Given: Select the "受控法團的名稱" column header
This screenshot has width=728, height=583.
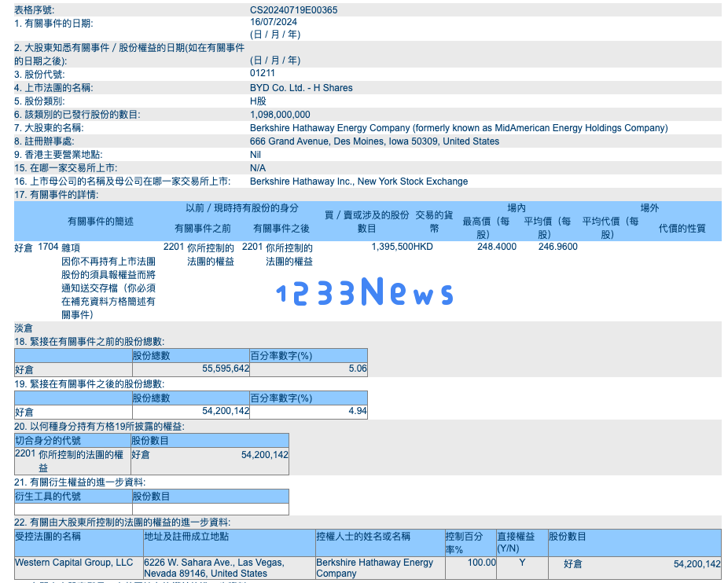Looking at the screenshot, I should (x=48, y=537).
